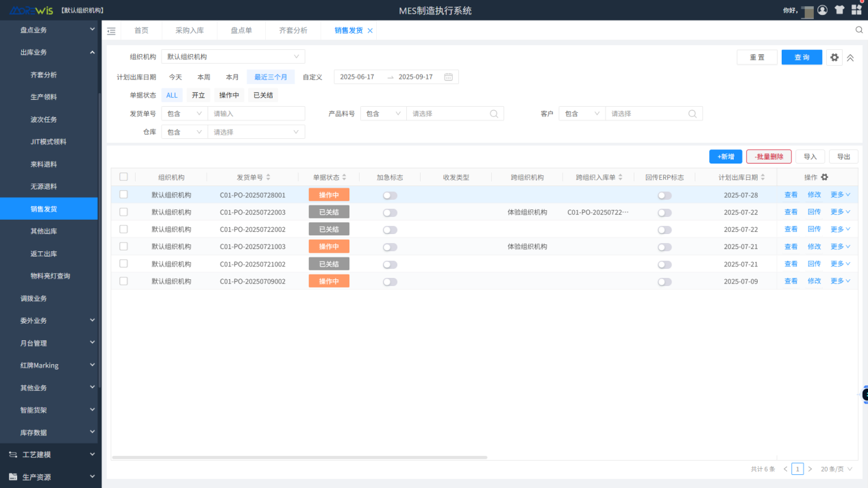Click the 重置 reset button
Viewport: 868px width, 488px height.
757,57
